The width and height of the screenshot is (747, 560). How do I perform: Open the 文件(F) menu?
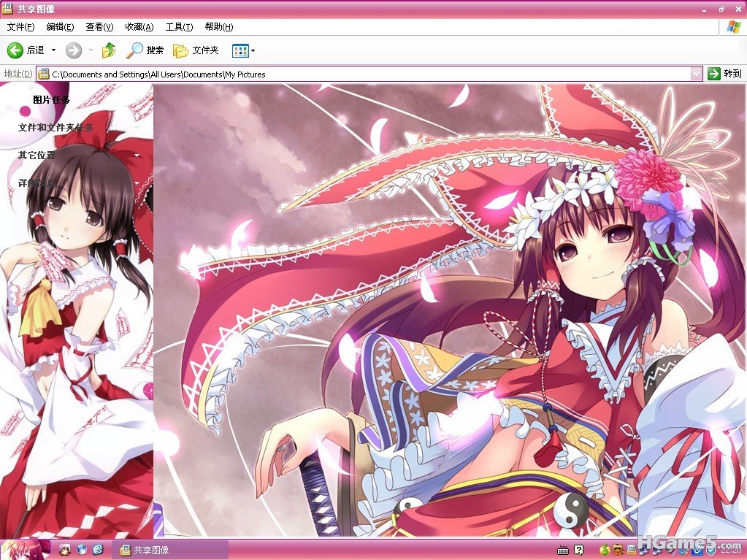[21, 27]
